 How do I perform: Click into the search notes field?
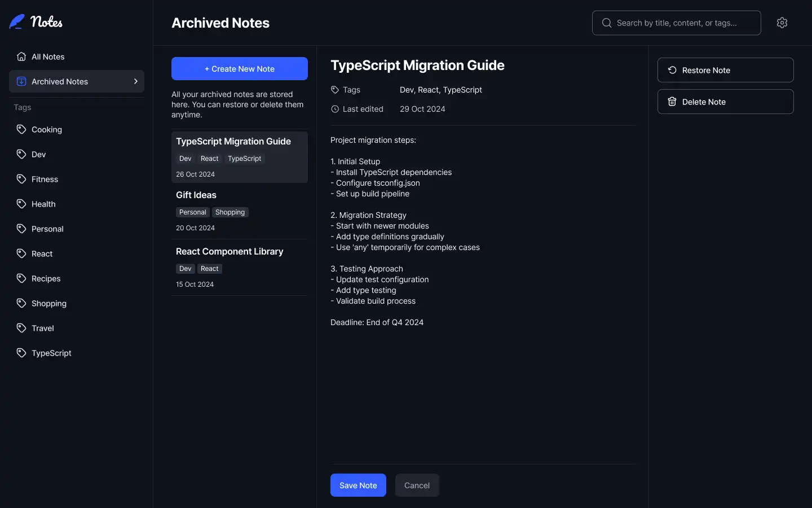(682, 23)
